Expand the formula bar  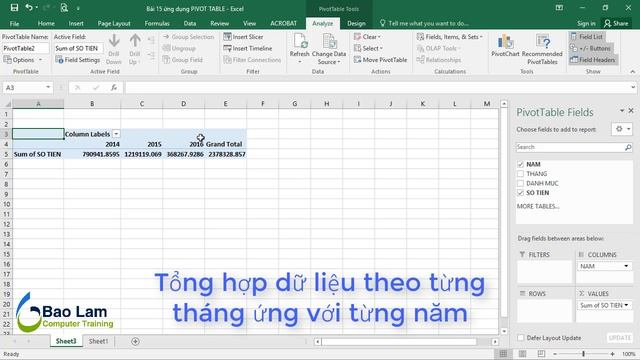633,87
